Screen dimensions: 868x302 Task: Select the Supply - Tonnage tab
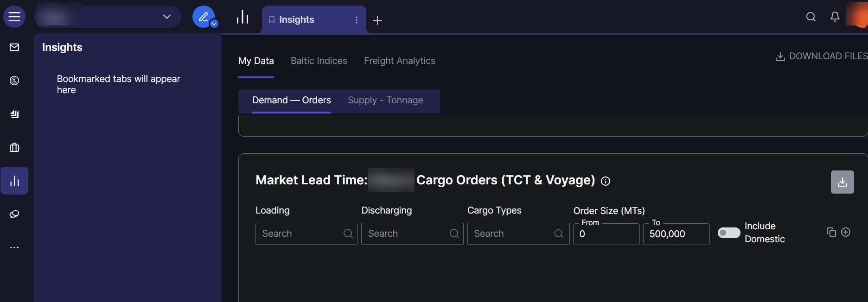pyautogui.click(x=385, y=100)
